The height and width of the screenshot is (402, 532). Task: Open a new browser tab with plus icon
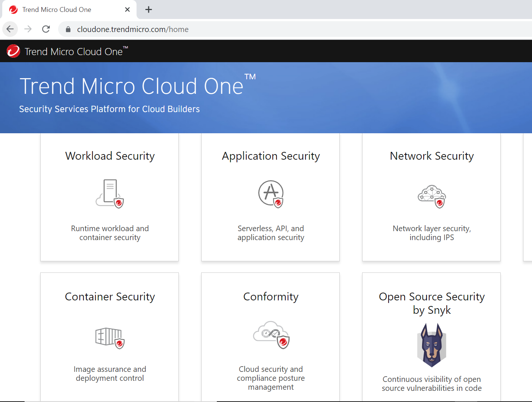coord(149,10)
